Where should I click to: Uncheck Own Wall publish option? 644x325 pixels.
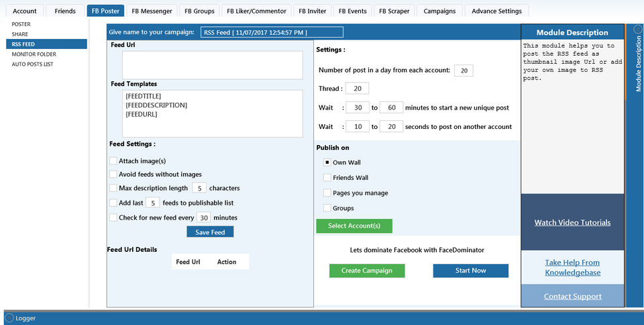327,162
